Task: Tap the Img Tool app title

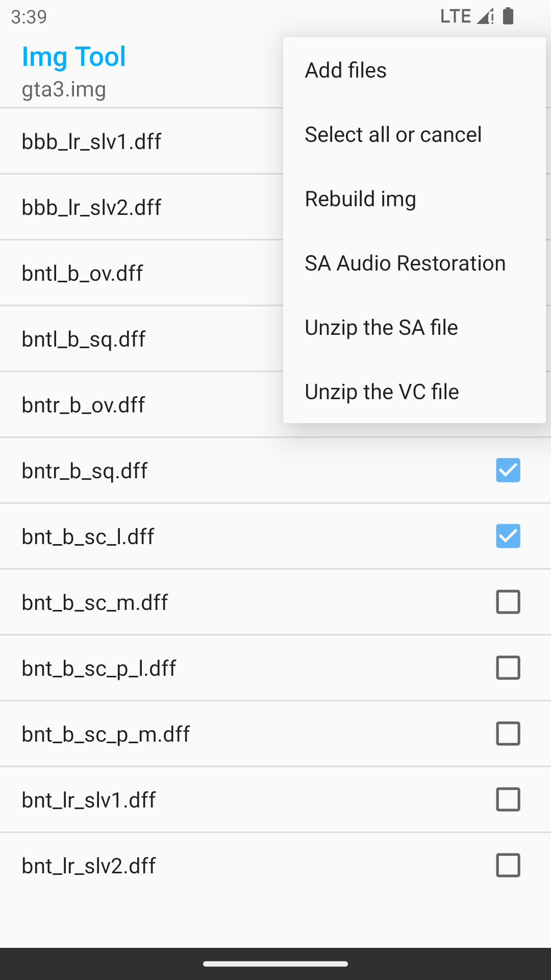Action: [74, 56]
